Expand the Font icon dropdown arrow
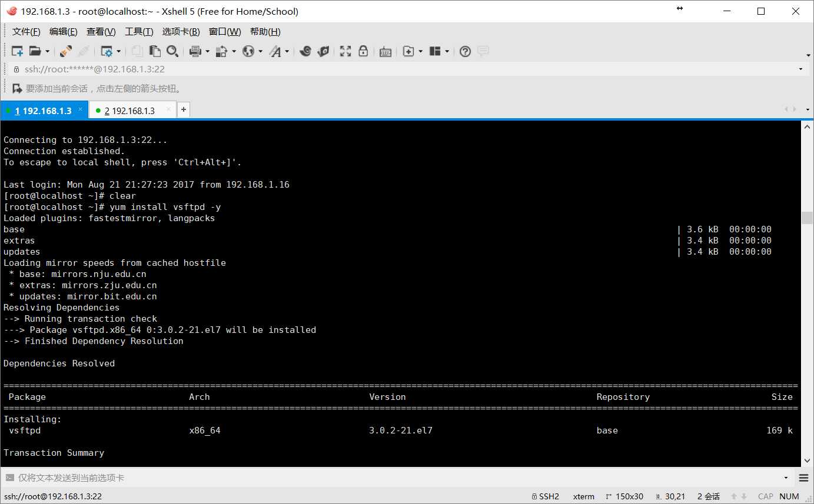814x504 pixels. [x=287, y=52]
